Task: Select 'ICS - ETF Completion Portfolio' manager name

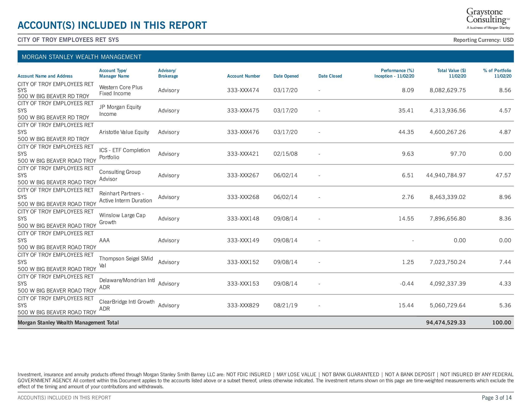Action: (125, 154)
